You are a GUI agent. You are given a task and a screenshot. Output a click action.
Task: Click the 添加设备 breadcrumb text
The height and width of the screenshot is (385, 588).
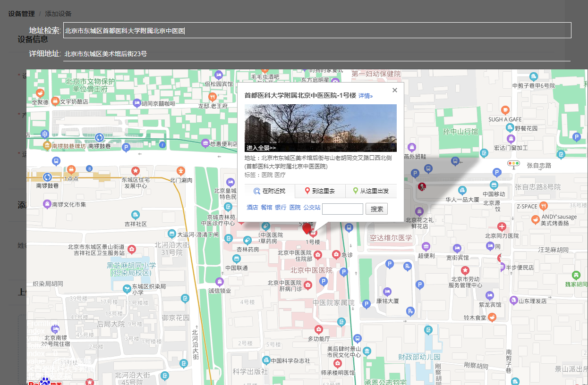(58, 14)
